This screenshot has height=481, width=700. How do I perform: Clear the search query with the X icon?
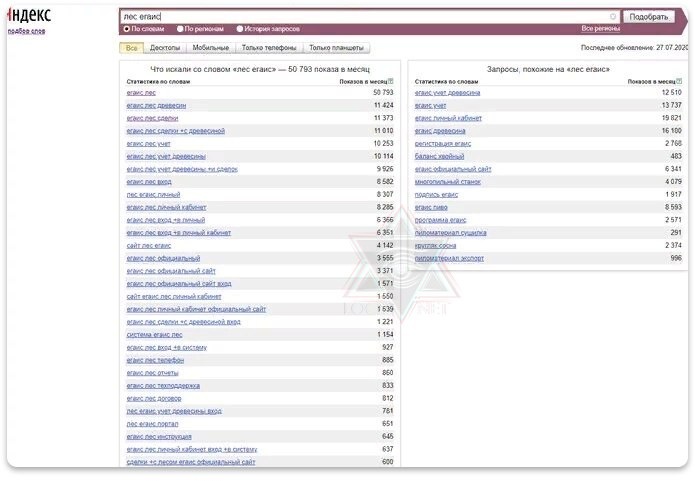click(x=613, y=17)
